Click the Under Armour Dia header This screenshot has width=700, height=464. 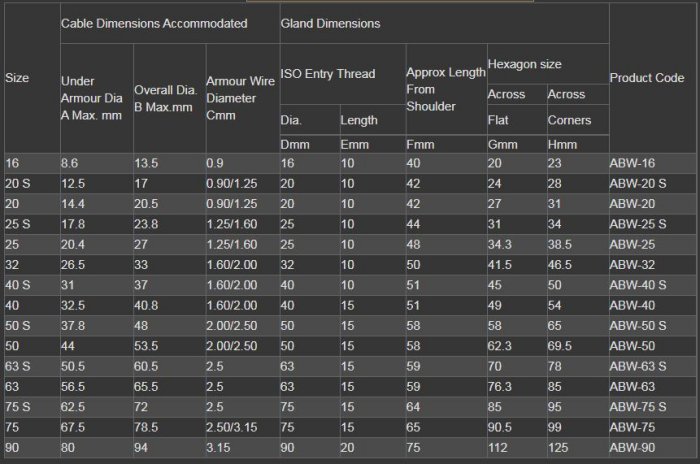point(91,98)
